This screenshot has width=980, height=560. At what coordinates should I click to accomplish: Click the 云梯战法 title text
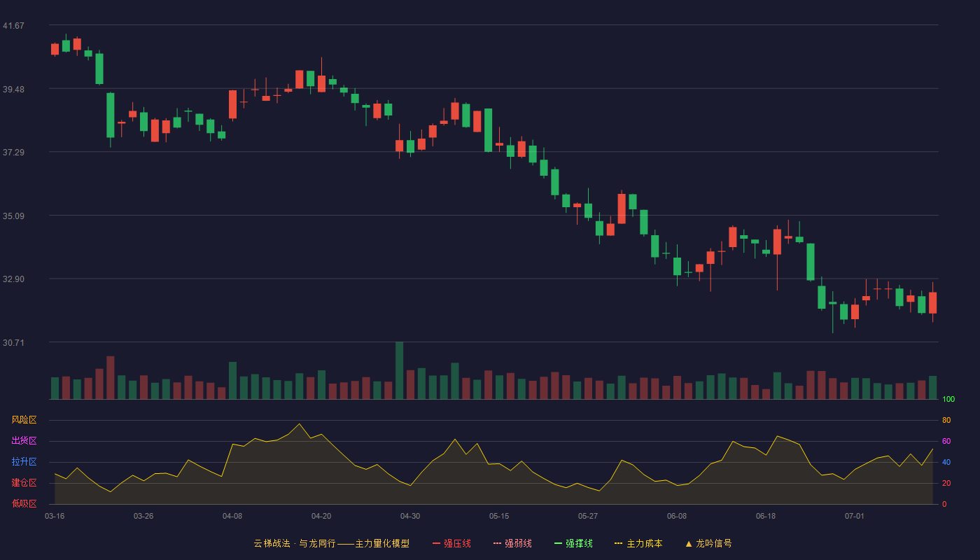coord(272,543)
